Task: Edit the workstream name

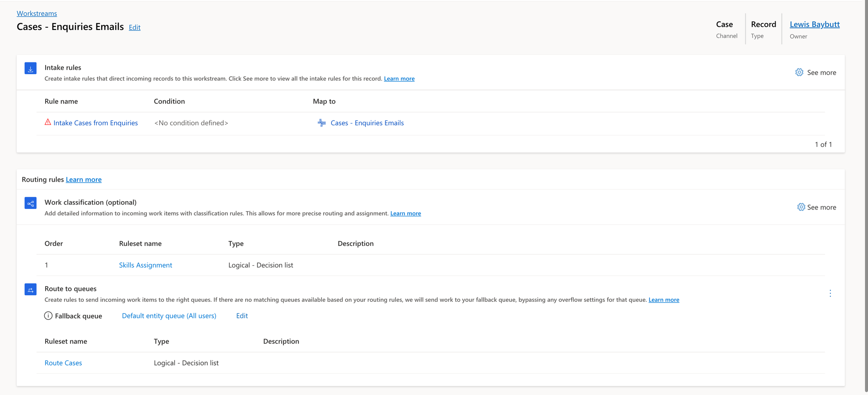Action: coord(135,27)
